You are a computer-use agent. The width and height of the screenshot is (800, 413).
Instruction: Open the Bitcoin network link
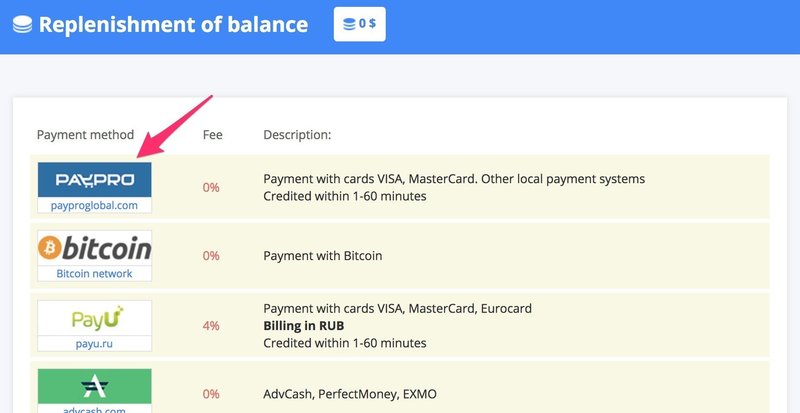(x=94, y=273)
